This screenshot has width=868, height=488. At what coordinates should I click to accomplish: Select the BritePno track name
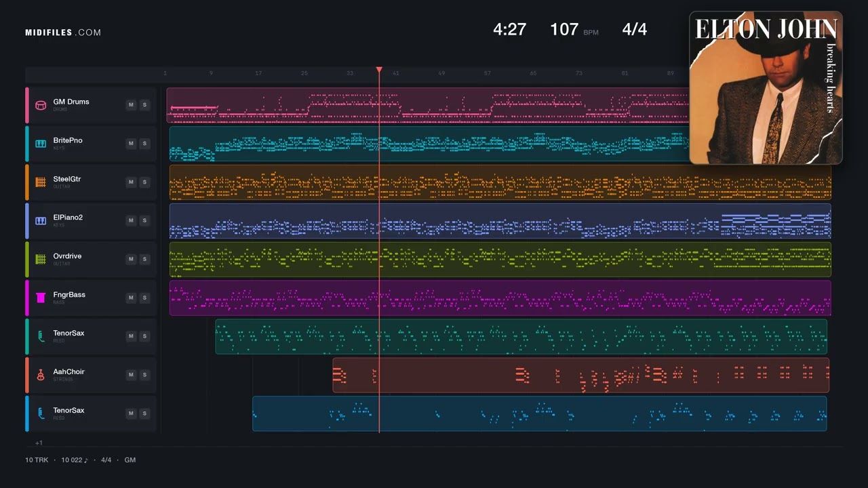point(68,140)
